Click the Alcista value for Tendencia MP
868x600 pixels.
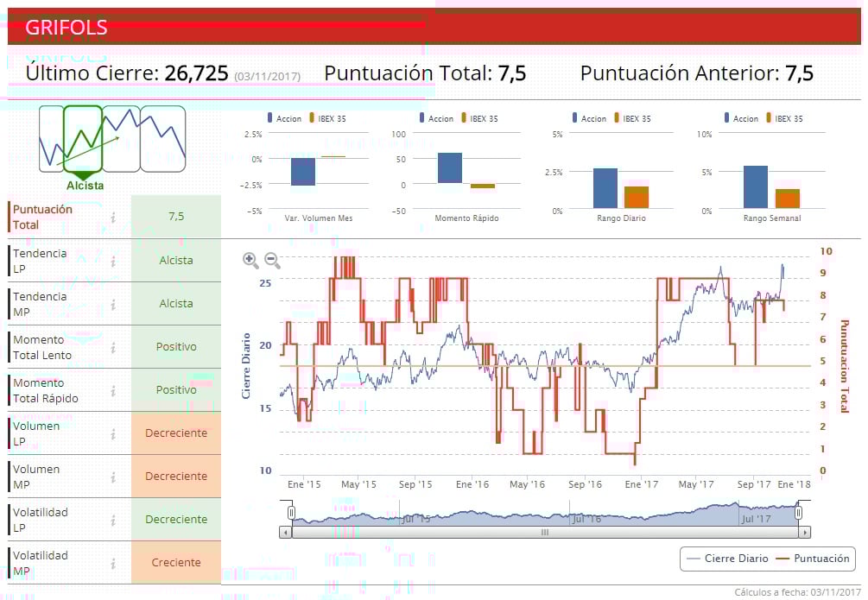176,303
